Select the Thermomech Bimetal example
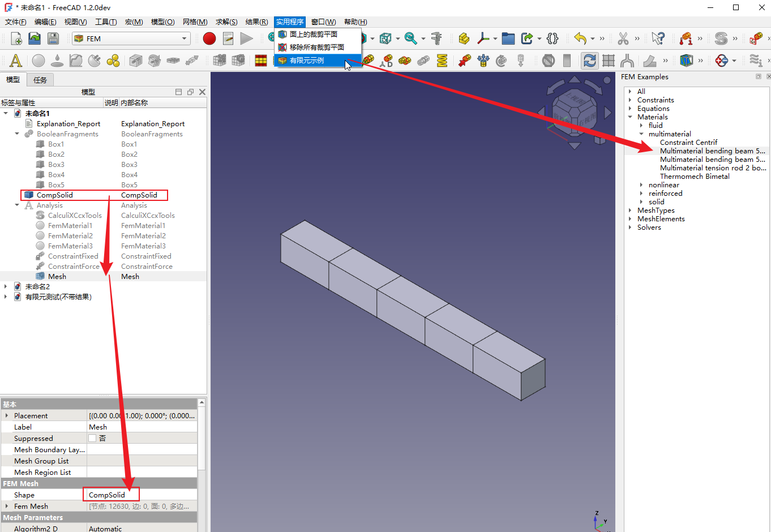 click(695, 177)
